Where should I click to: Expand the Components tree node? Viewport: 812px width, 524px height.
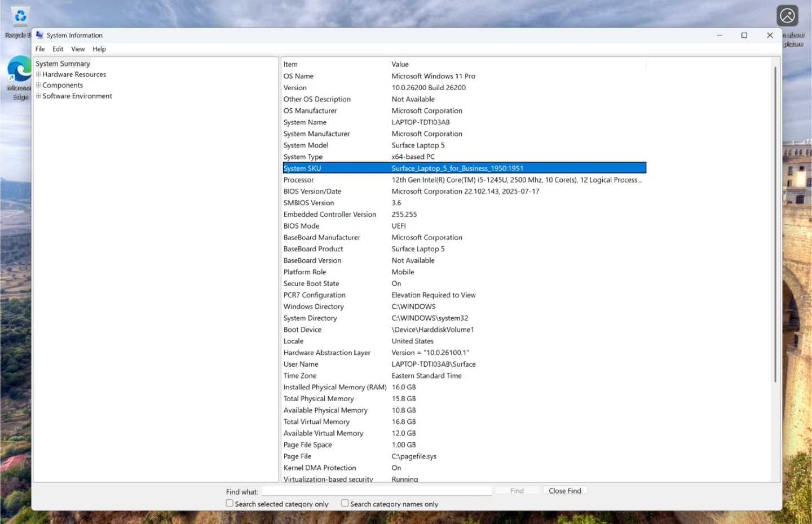[38, 85]
